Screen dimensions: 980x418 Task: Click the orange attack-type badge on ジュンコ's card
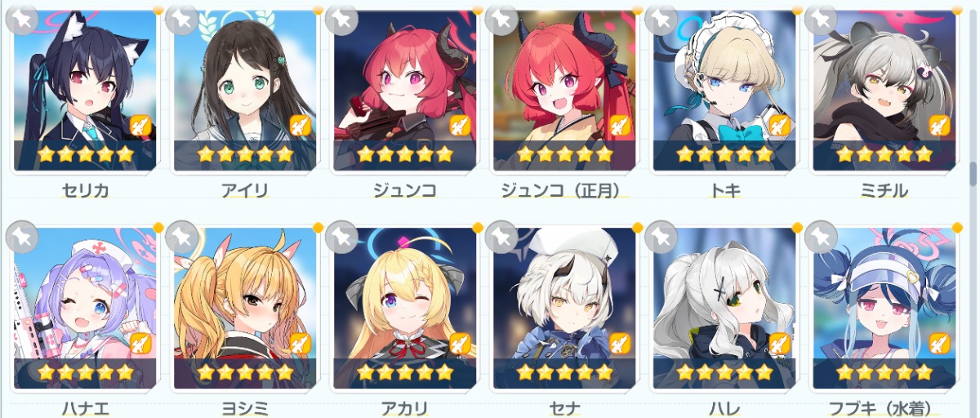[x=460, y=125]
